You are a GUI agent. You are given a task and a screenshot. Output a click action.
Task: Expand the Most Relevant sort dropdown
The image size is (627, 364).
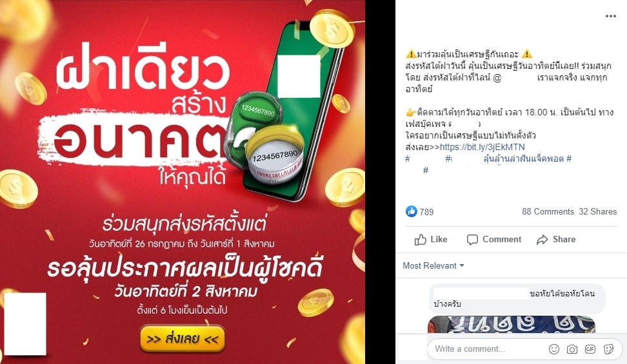[433, 265]
